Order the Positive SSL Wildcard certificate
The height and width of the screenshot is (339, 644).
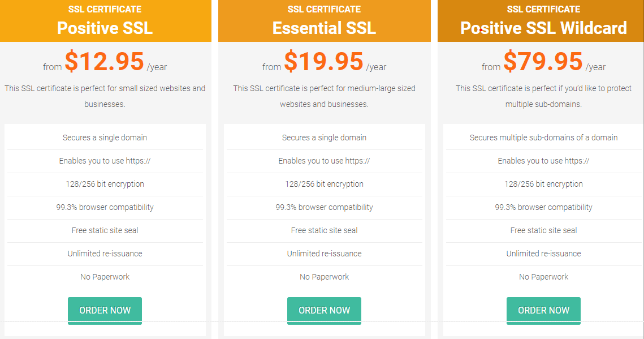click(543, 310)
